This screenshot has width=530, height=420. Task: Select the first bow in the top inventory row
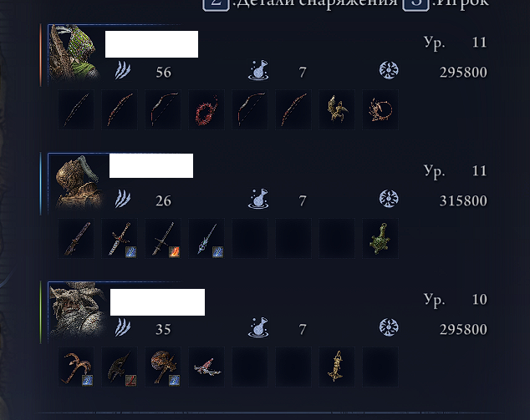coord(76,109)
